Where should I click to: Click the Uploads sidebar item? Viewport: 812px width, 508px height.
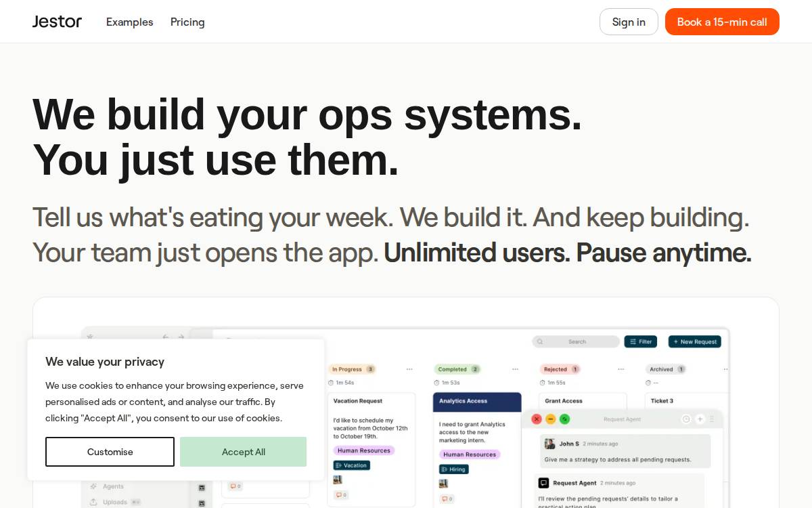coord(114,502)
